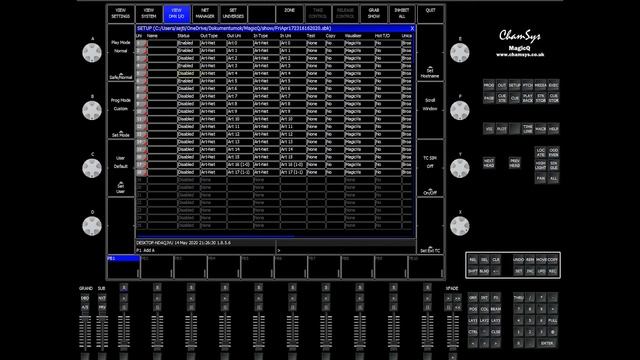
Task: Toggle Status Disabled for universe 3
Action: [x=188, y=58]
